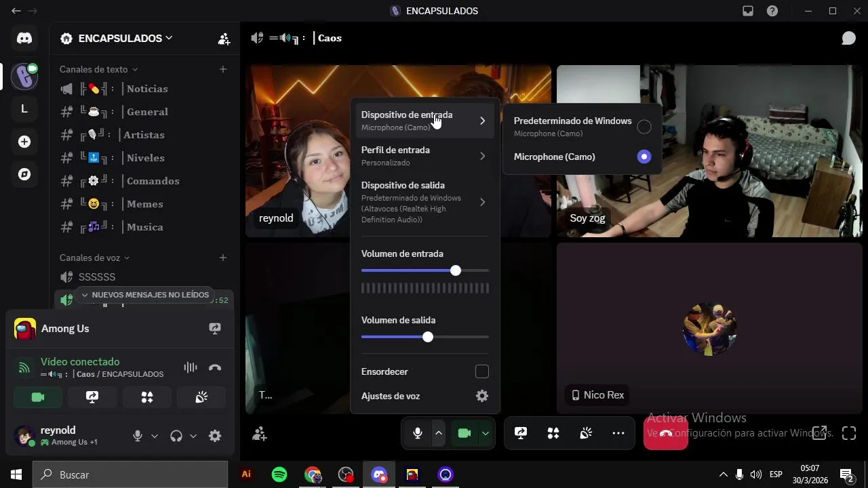
Task: Disconnect from voice in the Vídeo conectado panel
Action: click(215, 367)
